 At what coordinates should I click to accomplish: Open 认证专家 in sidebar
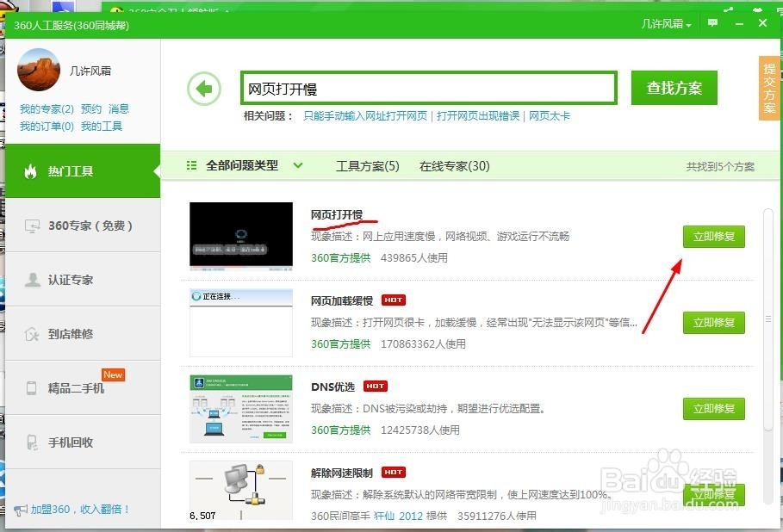pyautogui.click(x=83, y=280)
